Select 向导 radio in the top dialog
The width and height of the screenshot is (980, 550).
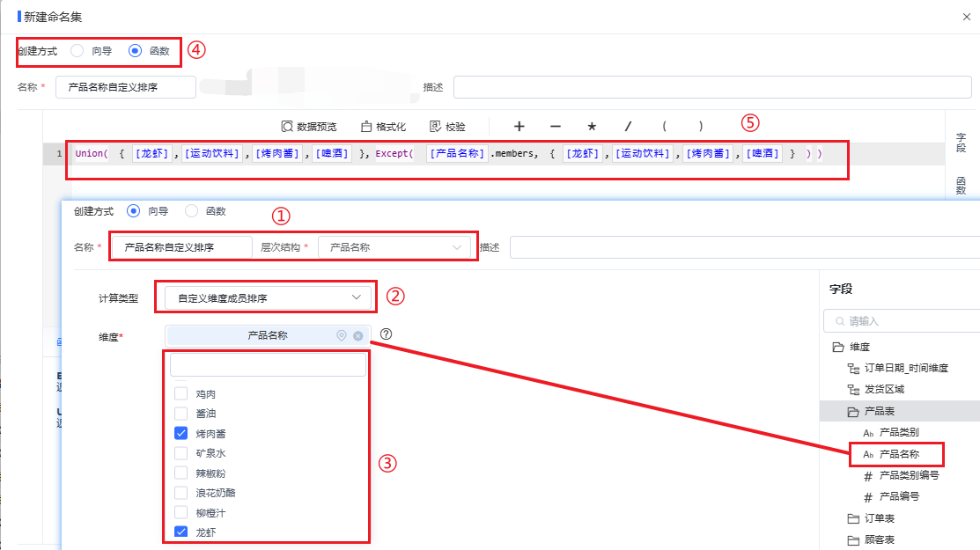77,50
